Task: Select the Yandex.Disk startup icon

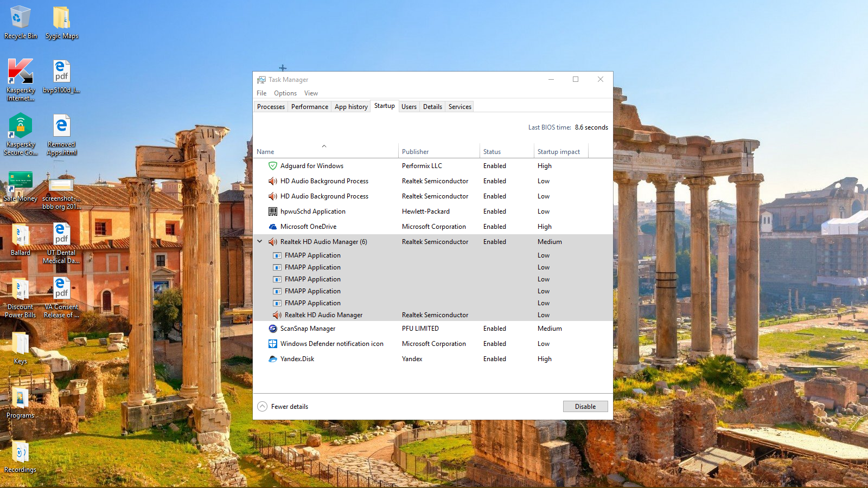Action: [273, 359]
